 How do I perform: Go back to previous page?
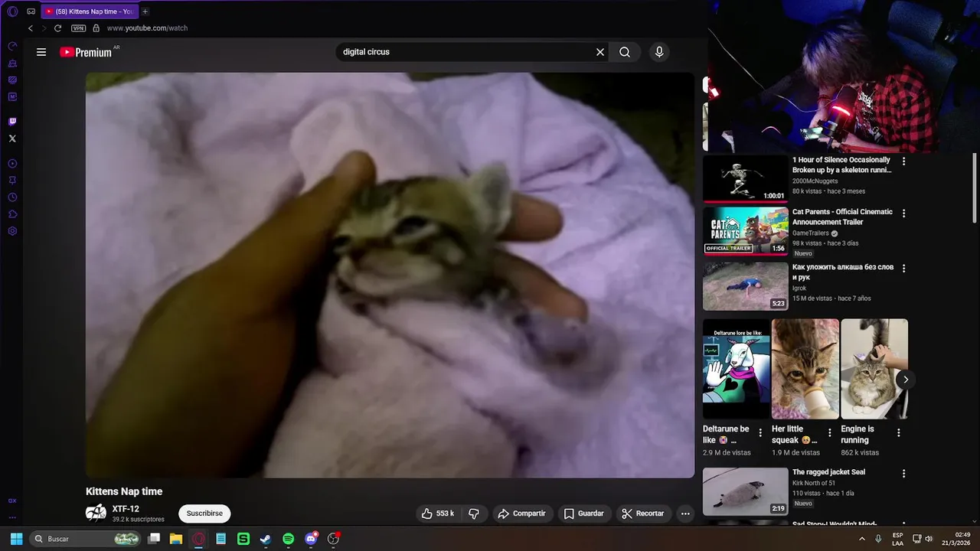point(31,28)
